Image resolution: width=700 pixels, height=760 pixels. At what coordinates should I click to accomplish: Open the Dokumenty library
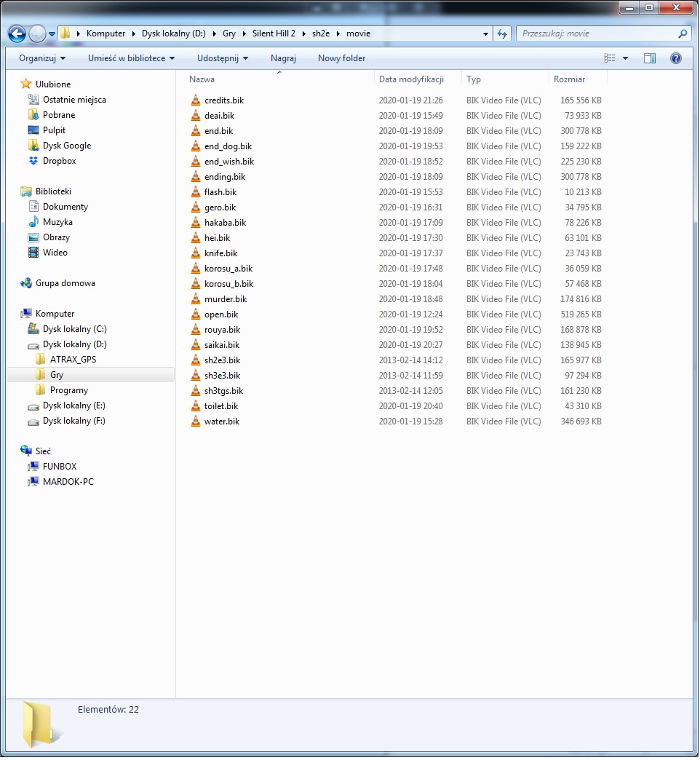(x=58, y=207)
